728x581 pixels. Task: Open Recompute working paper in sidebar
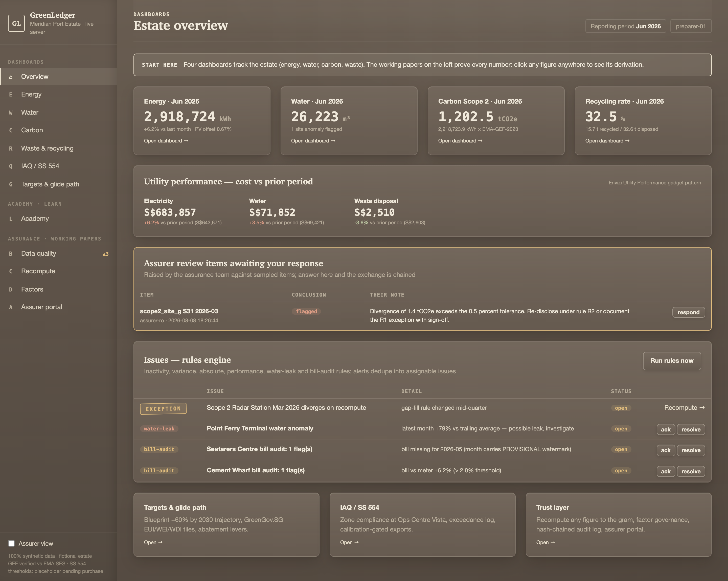58,271
